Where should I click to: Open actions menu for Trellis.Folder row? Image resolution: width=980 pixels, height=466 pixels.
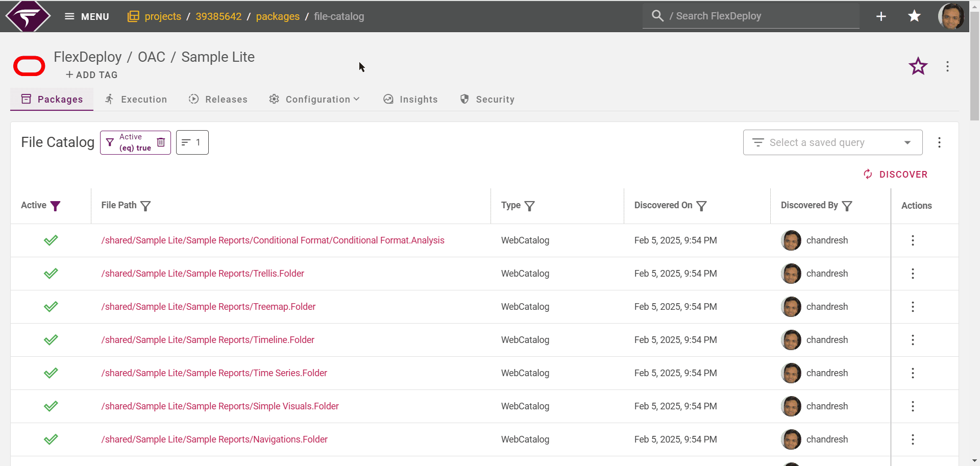[913, 274]
